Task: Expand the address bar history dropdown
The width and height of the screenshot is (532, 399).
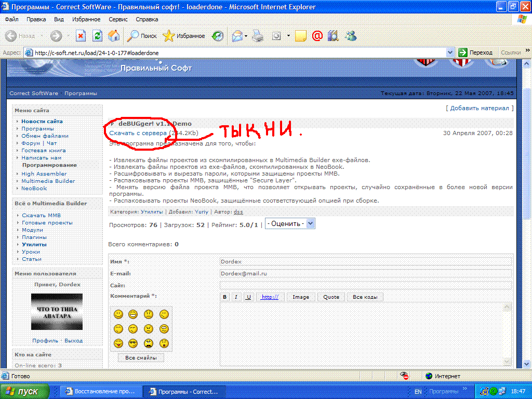Action: [x=450, y=52]
